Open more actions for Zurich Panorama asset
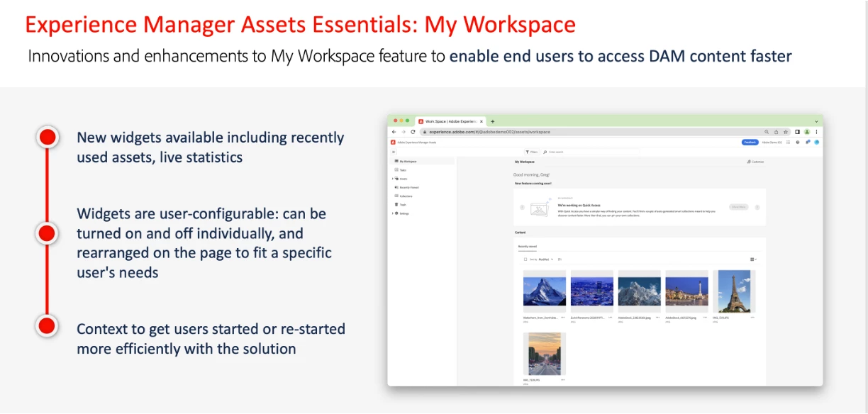Image resolution: width=868 pixels, height=414 pixels. [x=610, y=318]
